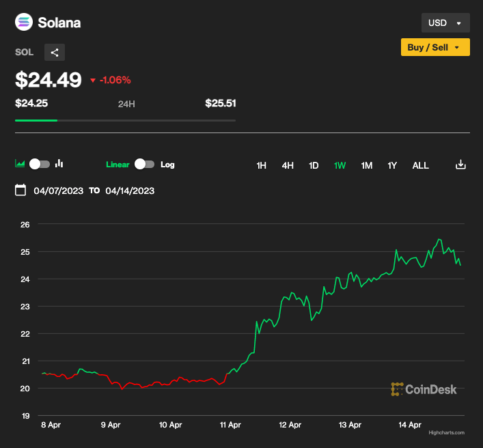This screenshot has width=483, height=448.
Task: Click the 25 y-axis label
Action: point(25,252)
